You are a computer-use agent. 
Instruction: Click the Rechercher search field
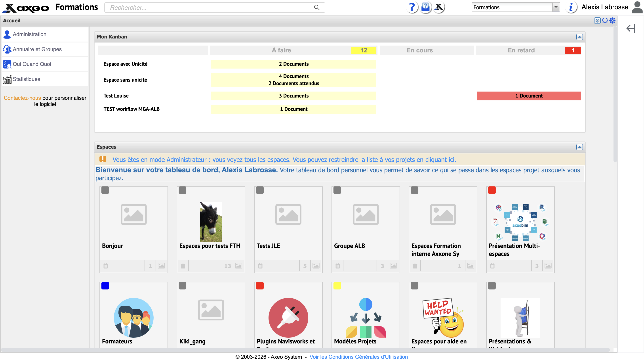(215, 8)
